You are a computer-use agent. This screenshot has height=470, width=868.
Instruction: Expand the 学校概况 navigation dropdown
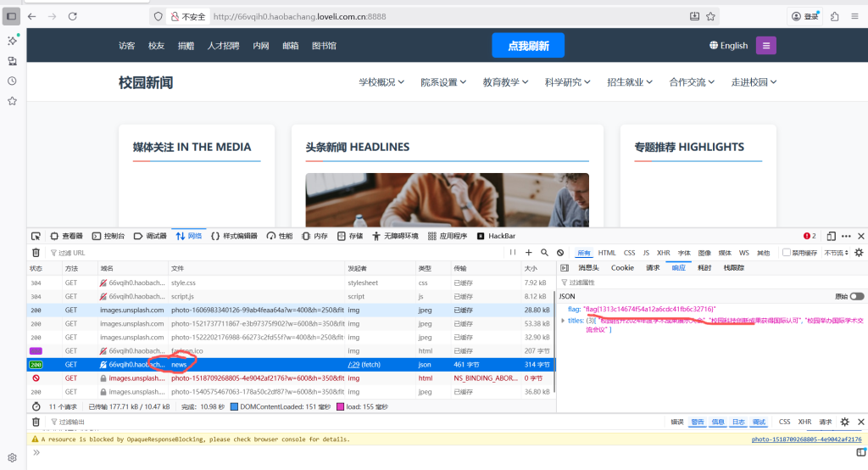point(381,82)
